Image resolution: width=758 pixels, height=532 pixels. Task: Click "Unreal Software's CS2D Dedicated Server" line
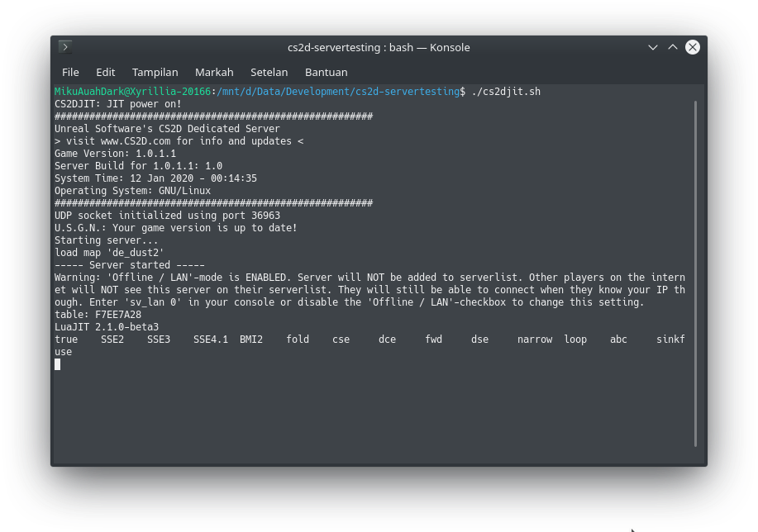coord(167,129)
